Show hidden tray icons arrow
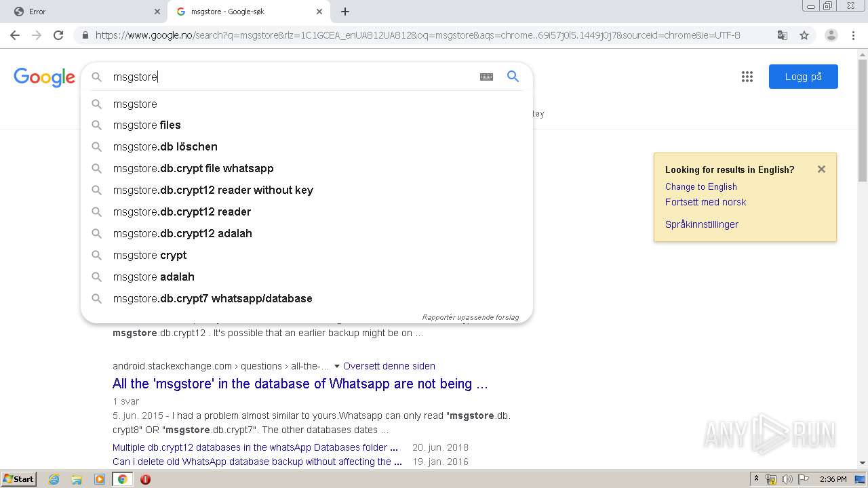The image size is (868, 488). (756, 479)
